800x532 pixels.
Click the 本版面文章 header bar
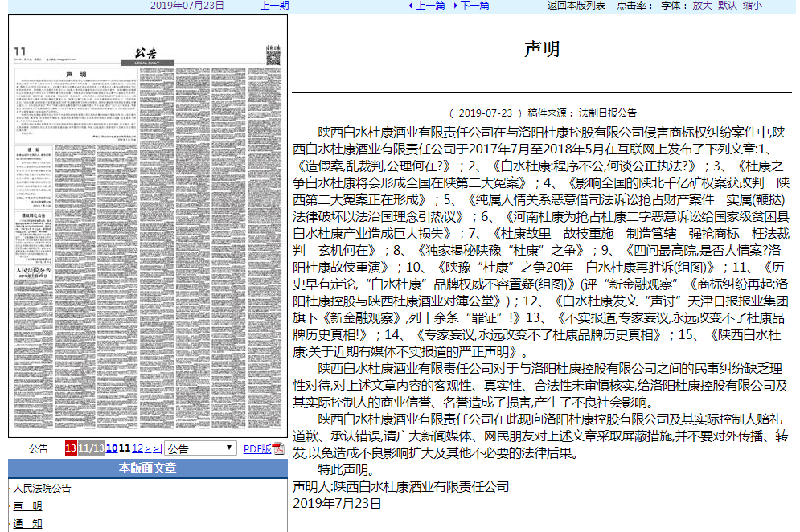tap(148, 469)
